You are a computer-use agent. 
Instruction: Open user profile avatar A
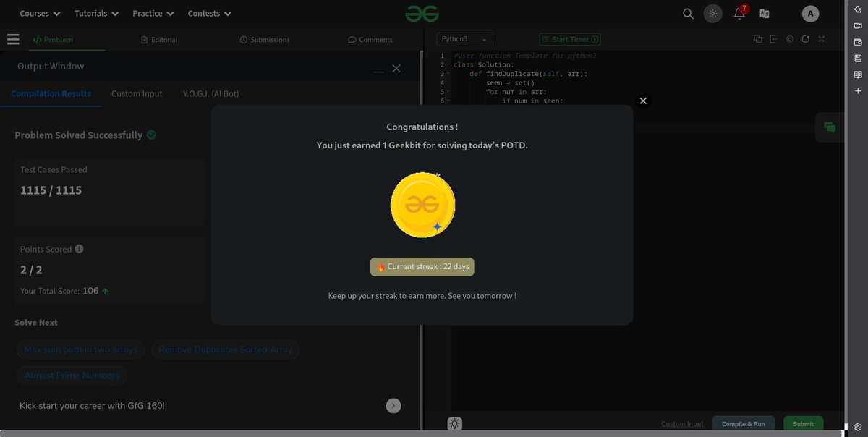point(810,14)
